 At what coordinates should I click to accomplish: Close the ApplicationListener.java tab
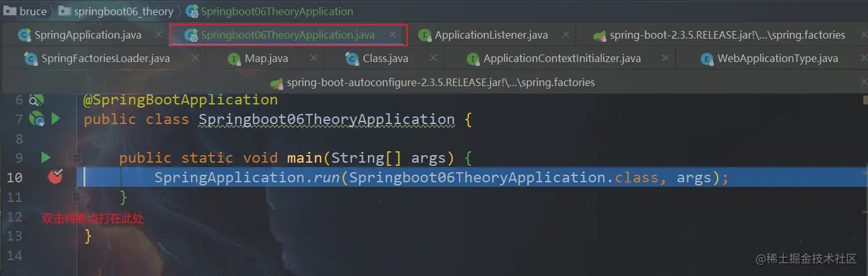pyautogui.click(x=566, y=35)
